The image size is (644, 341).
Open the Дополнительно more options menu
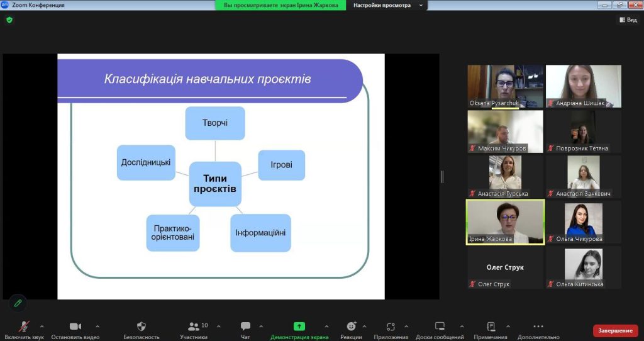click(538, 326)
